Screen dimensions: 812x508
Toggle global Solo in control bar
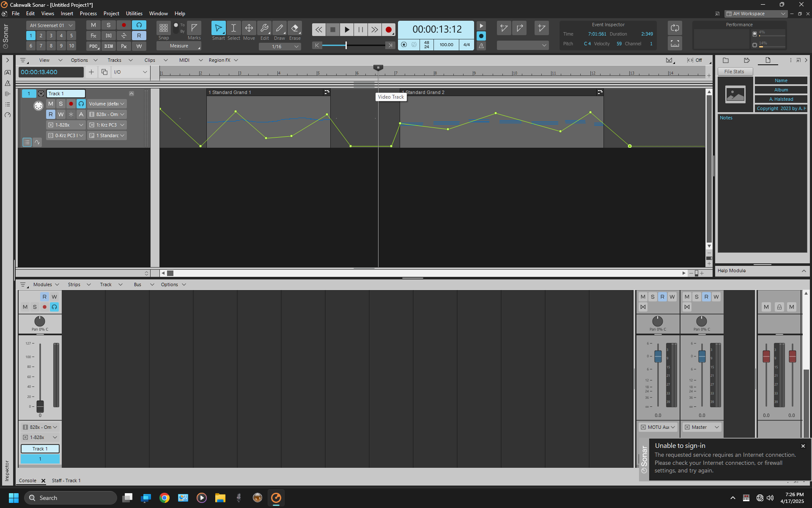point(109,25)
